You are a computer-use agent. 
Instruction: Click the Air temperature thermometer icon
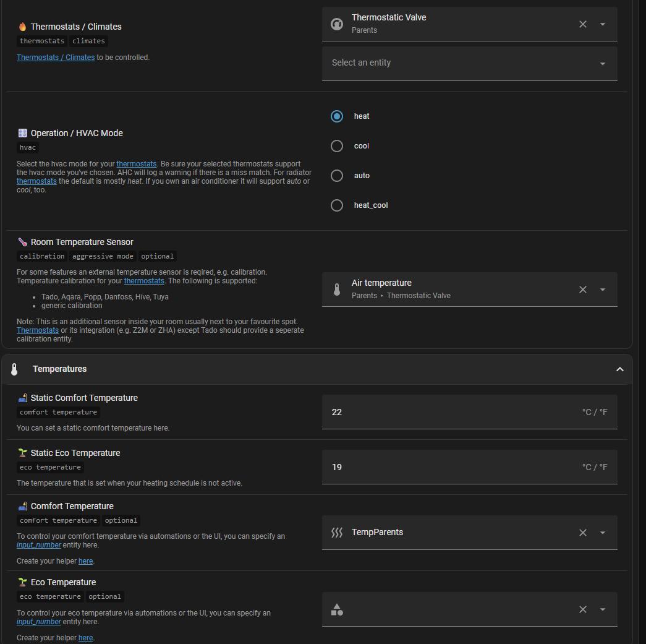[x=337, y=290]
